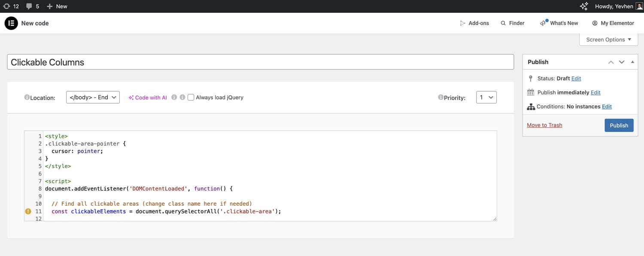This screenshot has height=256, width=644.
Task: Expand the Screen Options tab
Action: tap(609, 39)
